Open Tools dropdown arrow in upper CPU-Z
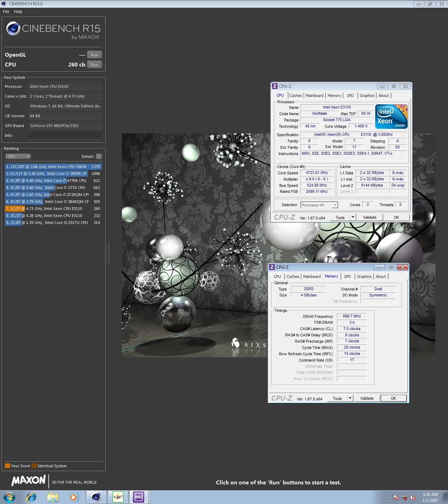Image resolution: width=448 pixels, height=504 pixels. coord(353,217)
